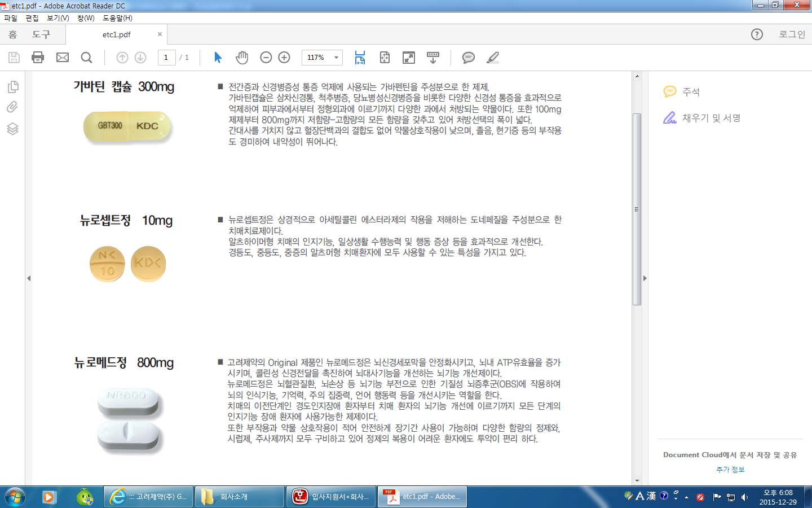Expand the left navigation pane arrow

coord(29,278)
